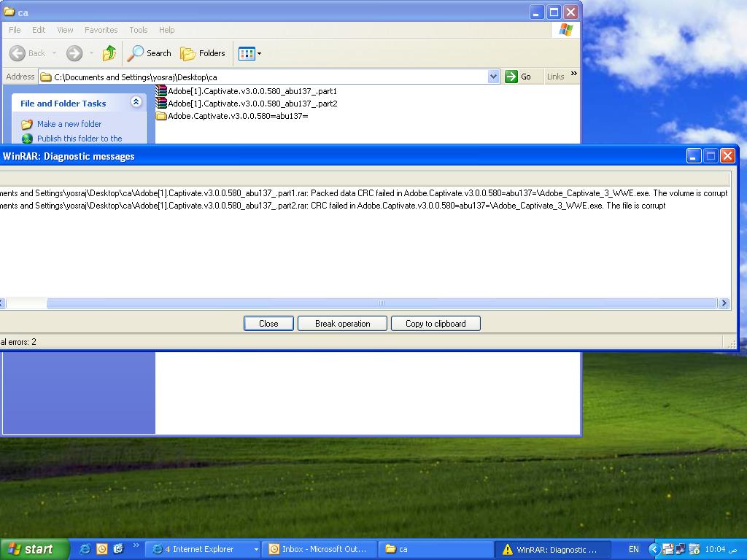The image size is (747, 560).
Task: Open the File menu
Action: pyautogui.click(x=15, y=30)
